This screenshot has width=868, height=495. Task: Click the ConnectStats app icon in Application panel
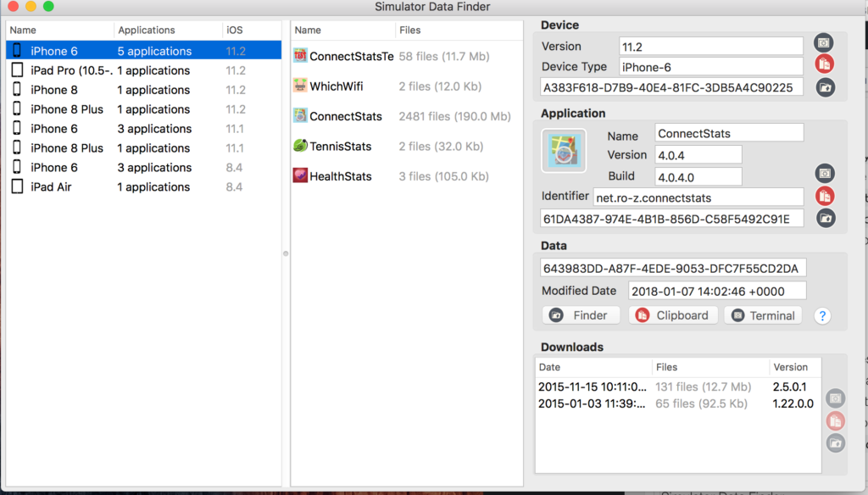[564, 151]
